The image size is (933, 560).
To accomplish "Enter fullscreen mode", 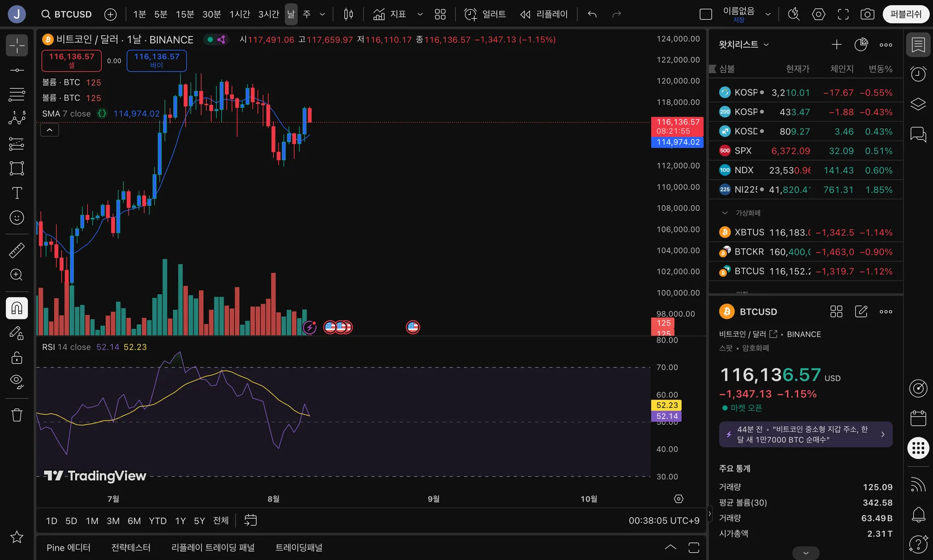I will pos(843,14).
